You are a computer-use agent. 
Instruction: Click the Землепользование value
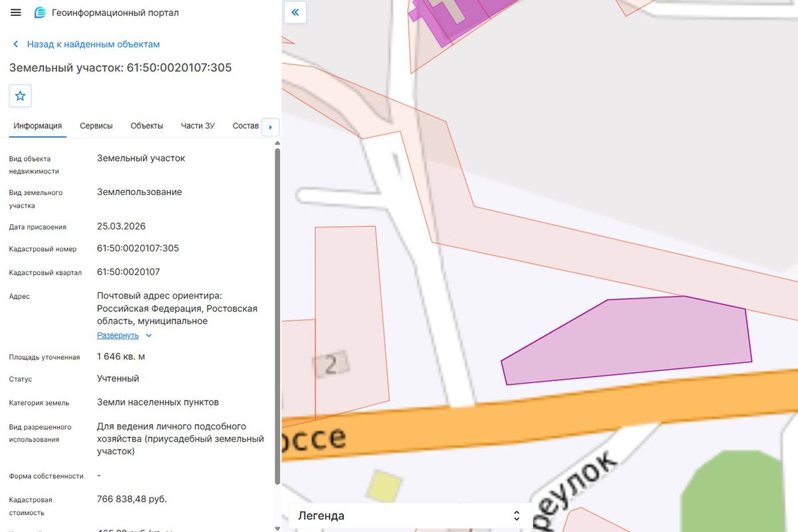[x=140, y=192]
